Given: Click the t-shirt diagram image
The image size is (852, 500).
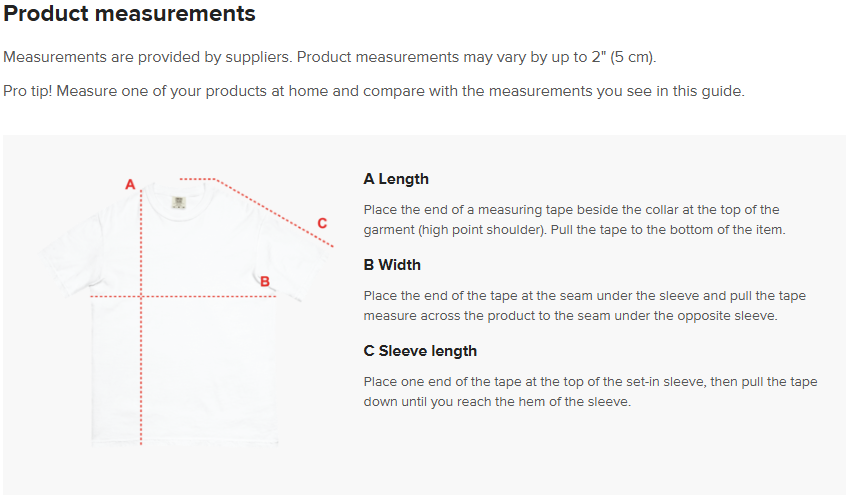Looking at the screenshot, I should coord(186,311).
